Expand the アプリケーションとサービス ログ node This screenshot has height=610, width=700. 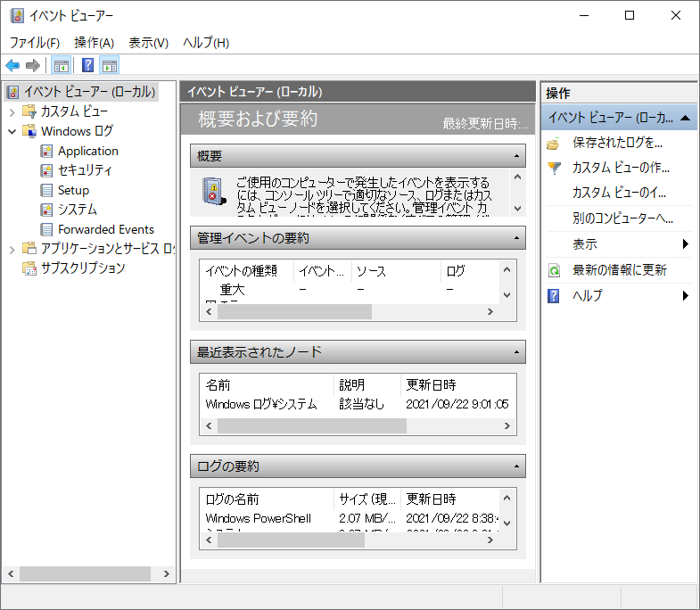[12, 249]
